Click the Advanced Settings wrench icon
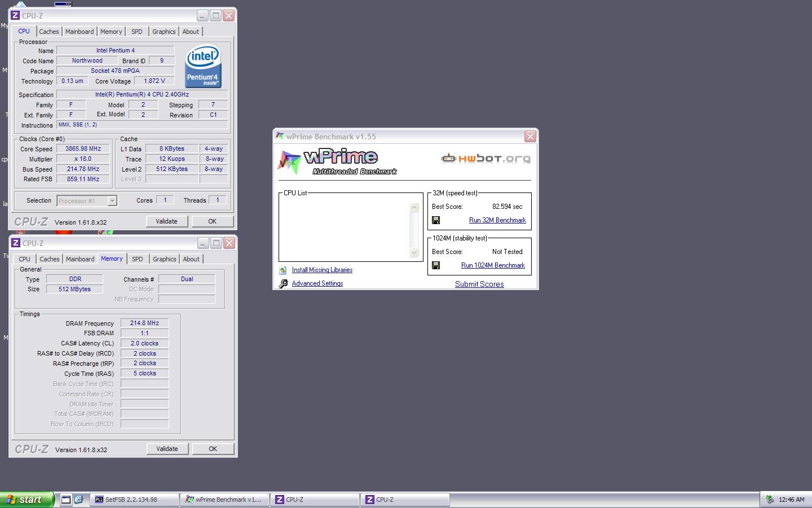The image size is (812, 508). coord(283,283)
